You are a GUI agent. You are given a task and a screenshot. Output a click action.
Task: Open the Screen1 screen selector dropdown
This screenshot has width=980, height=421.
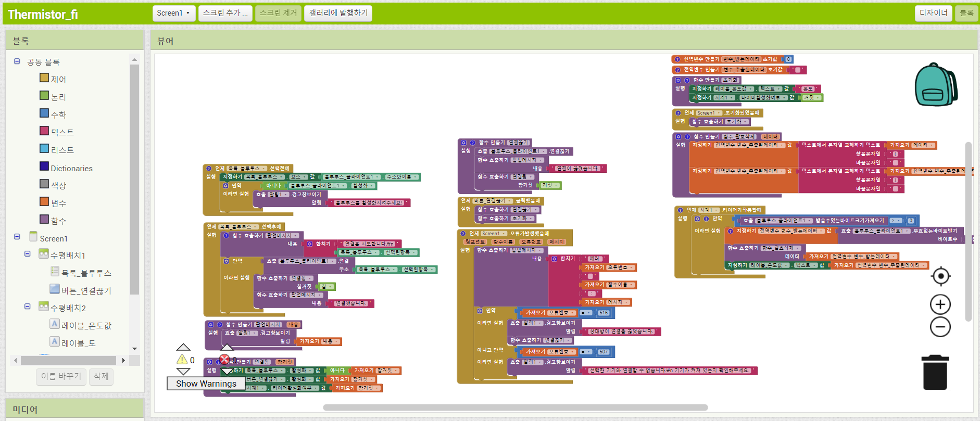173,13
